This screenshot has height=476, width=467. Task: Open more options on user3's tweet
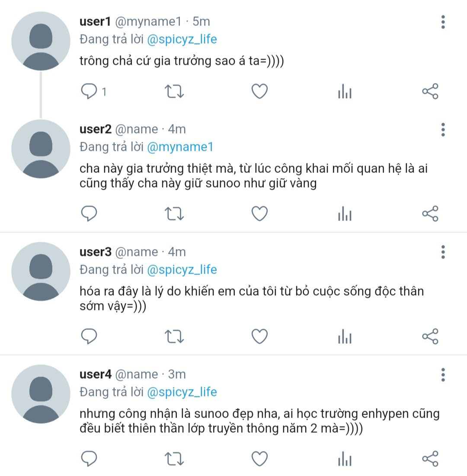(x=443, y=252)
